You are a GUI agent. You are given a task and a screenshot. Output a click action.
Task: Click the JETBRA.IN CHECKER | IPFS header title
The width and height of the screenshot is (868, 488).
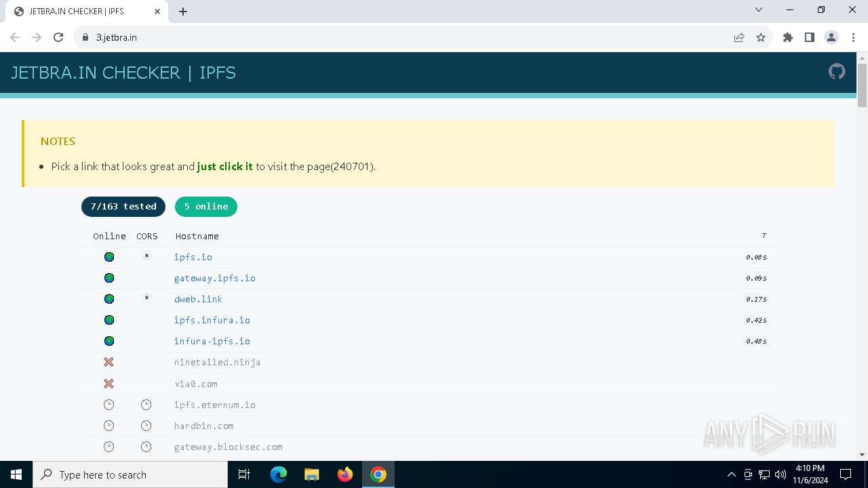point(123,73)
